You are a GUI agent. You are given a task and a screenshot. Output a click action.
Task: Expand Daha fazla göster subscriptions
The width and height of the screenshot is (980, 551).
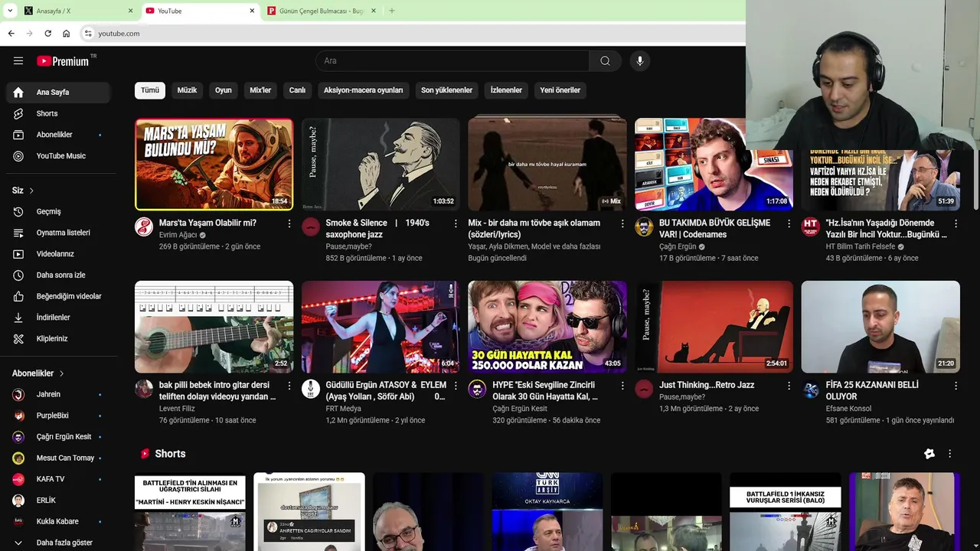(58, 543)
